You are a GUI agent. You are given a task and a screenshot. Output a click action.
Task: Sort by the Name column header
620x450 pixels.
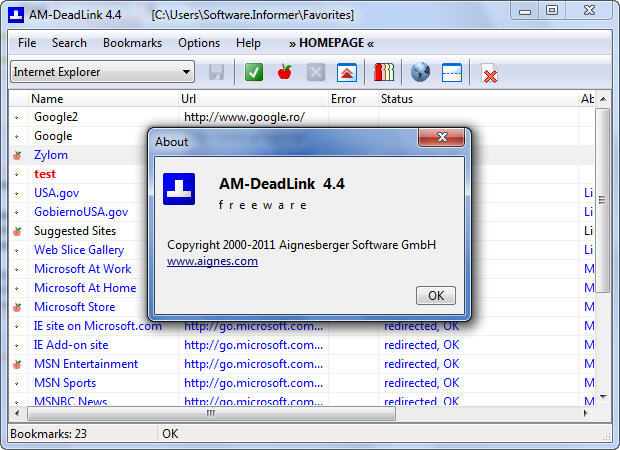click(104, 99)
